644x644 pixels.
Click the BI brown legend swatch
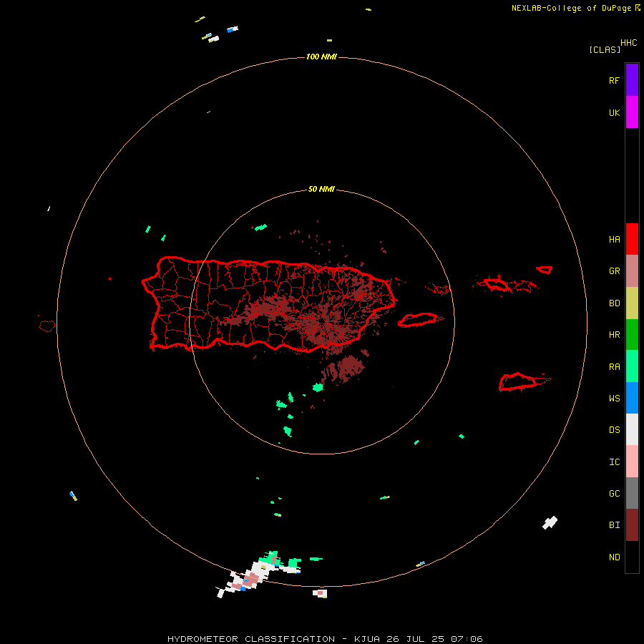[632, 525]
